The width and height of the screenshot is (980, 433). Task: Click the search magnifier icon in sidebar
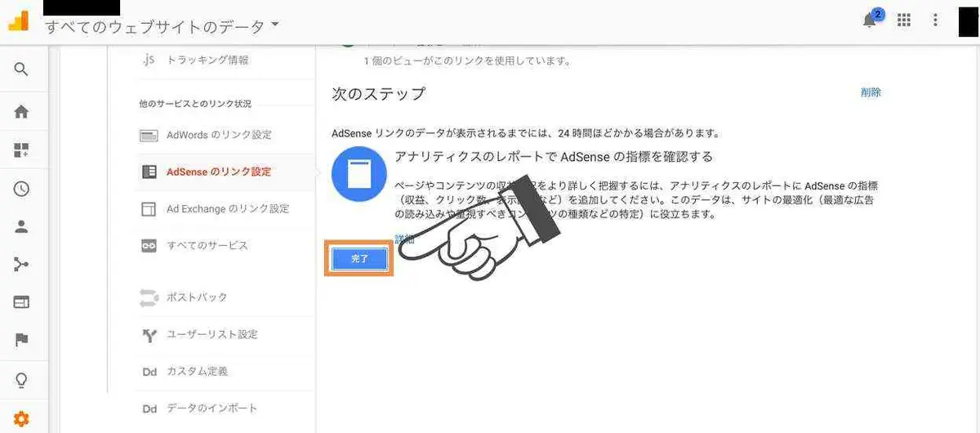pos(21,69)
